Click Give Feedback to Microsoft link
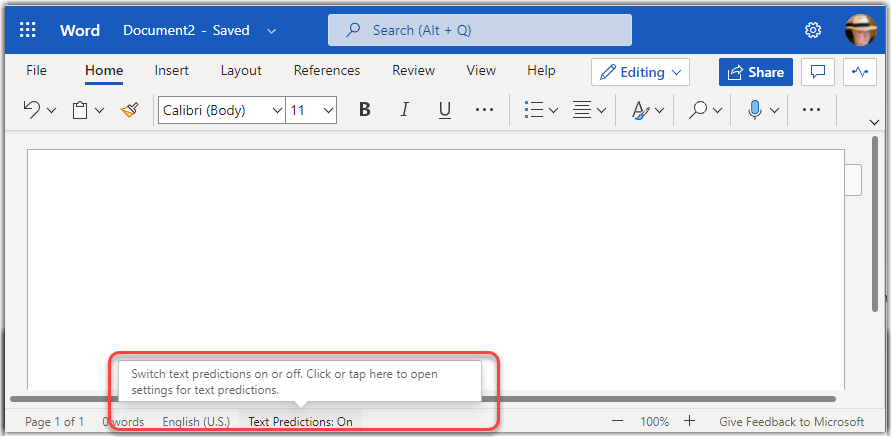 pyautogui.click(x=791, y=422)
